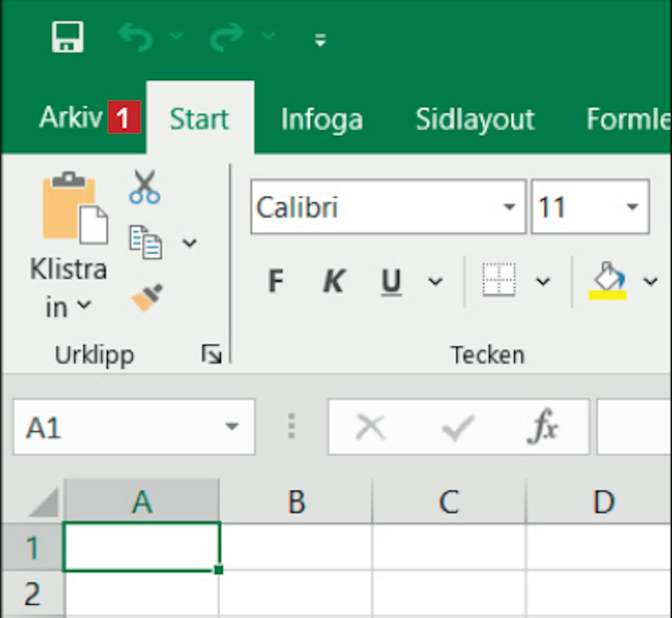The image size is (672, 618).
Task: Expand the Name Box A1 dropdown arrow
Action: [232, 426]
